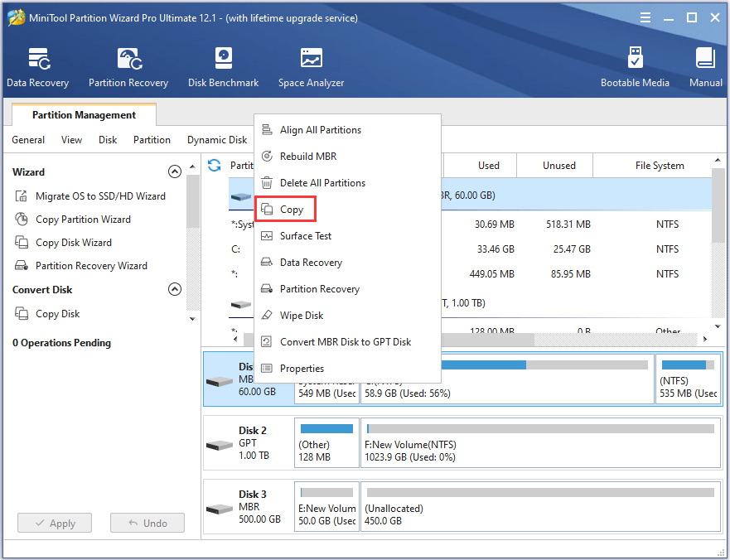Sort by the File System column header
Screen dimensions: 730x560
(x=653, y=165)
